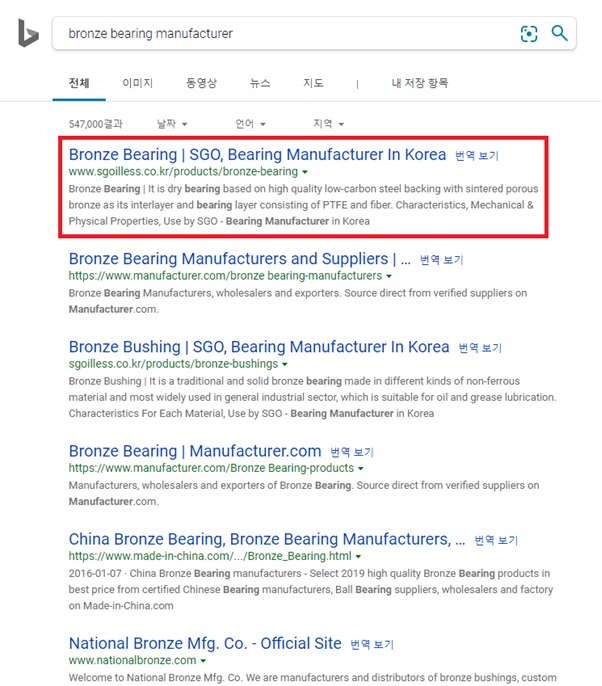Click the Bing logo icon

point(28,33)
